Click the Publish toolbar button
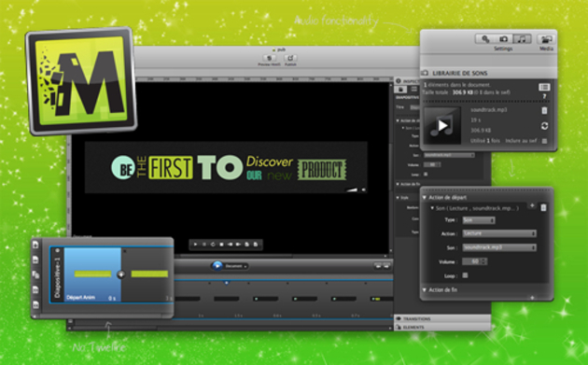 point(290,58)
